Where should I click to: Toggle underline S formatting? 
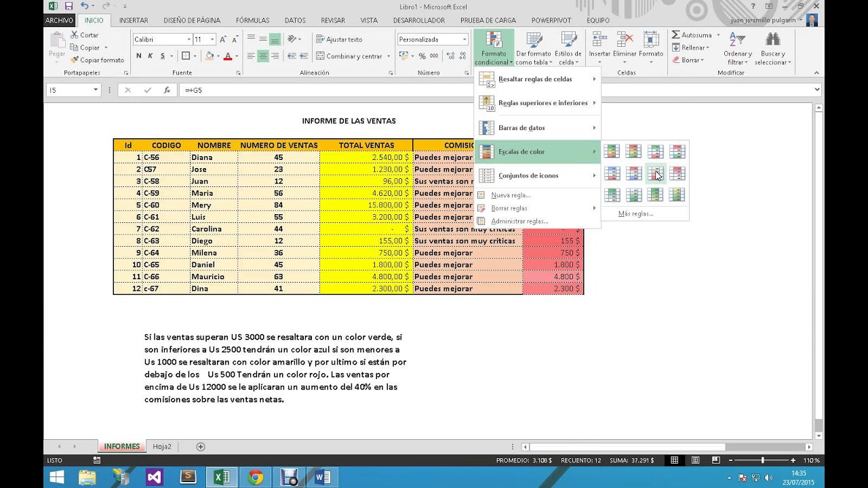pos(163,56)
